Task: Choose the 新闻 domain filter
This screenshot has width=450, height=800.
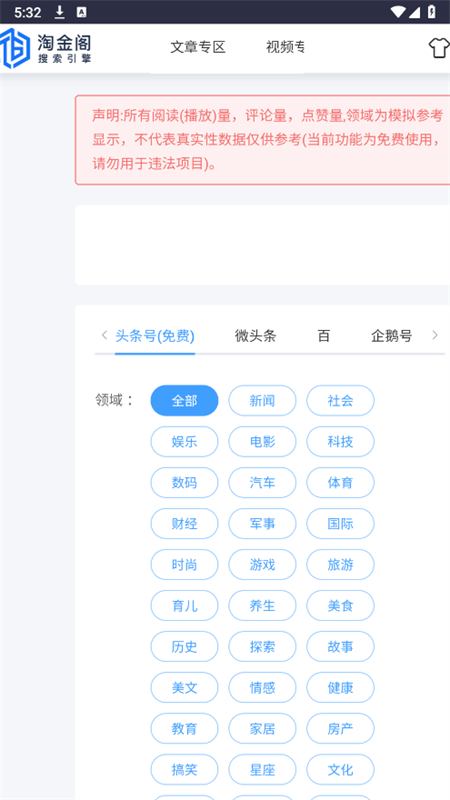Action: (262, 401)
